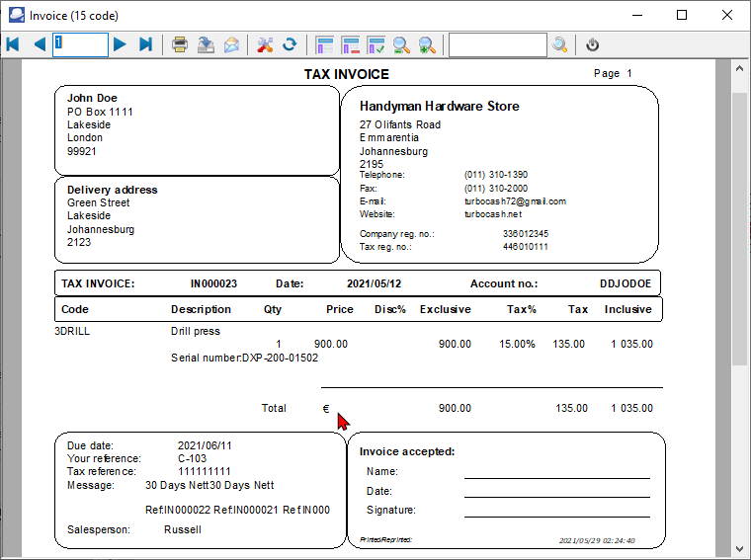Click the page number input field

coord(80,44)
